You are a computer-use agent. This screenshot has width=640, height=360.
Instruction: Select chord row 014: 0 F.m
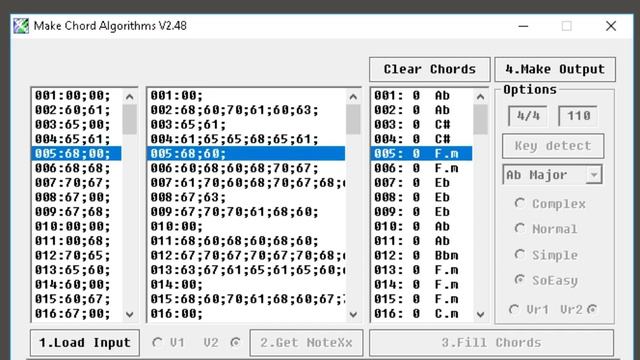[x=422, y=284]
